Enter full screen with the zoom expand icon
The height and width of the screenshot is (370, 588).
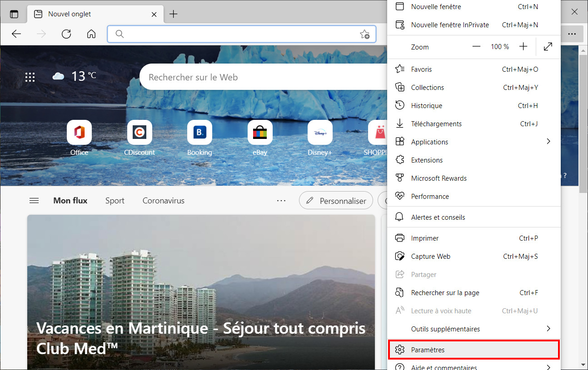pyautogui.click(x=548, y=47)
